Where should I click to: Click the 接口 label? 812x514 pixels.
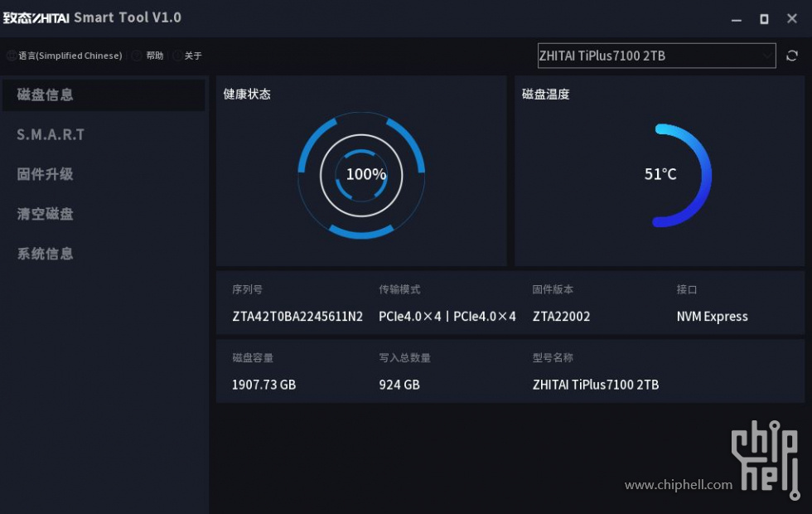[x=687, y=289]
